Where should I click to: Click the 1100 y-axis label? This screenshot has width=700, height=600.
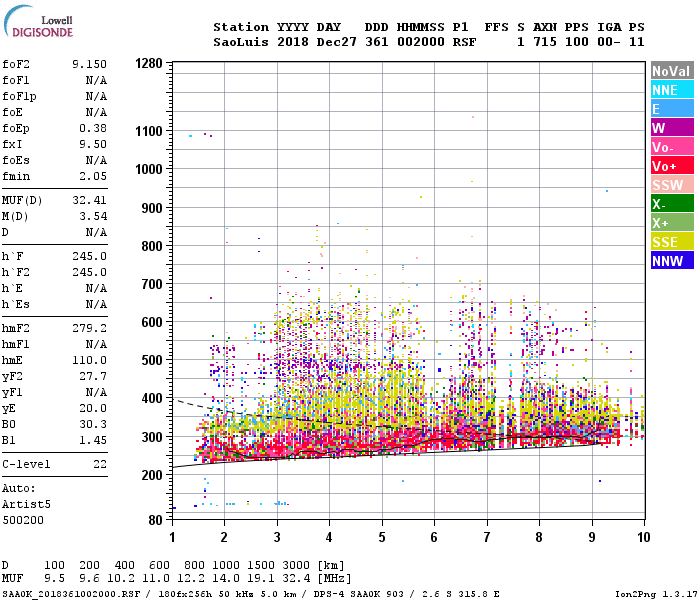coord(149,131)
